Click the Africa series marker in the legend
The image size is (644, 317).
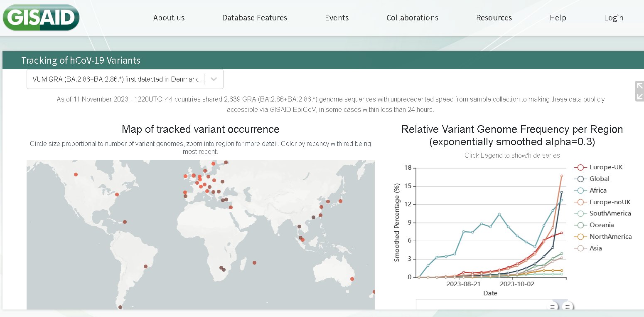click(x=580, y=191)
